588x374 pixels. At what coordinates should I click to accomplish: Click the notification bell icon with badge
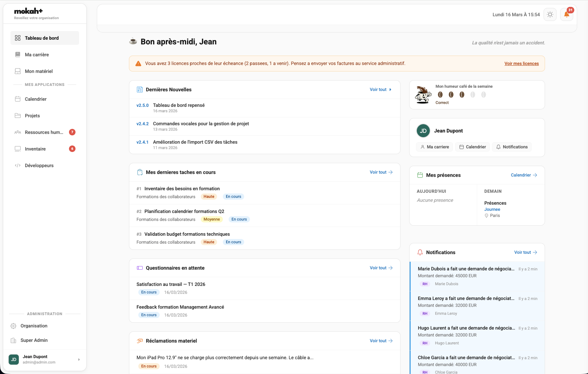click(x=566, y=14)
